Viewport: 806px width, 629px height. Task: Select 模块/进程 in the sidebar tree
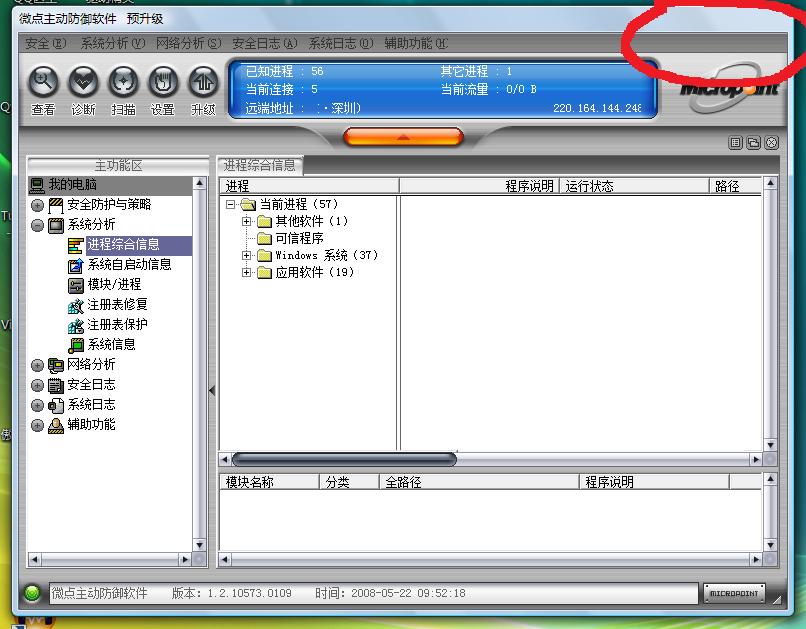point(114,285)
